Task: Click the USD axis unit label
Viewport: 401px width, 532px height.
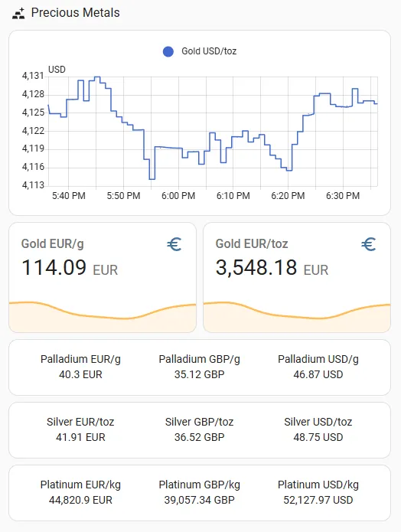Action: point(57,70)
